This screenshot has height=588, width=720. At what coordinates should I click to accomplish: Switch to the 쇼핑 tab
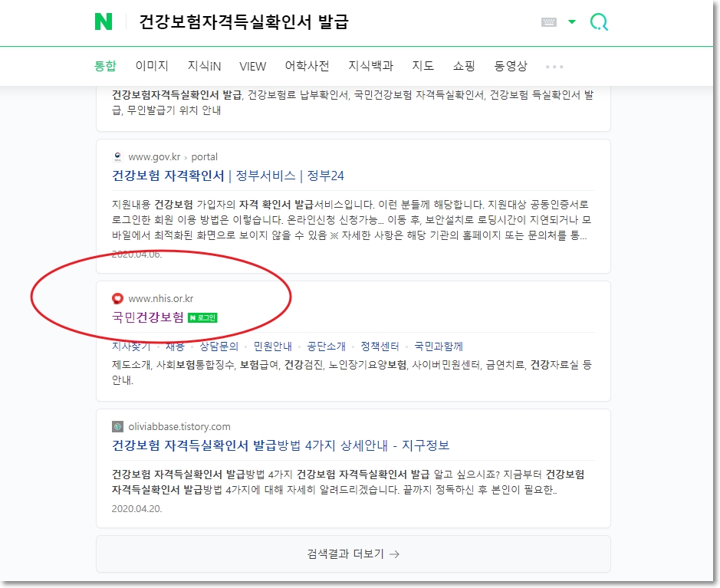pyautogui.click(x=464, y=66)
